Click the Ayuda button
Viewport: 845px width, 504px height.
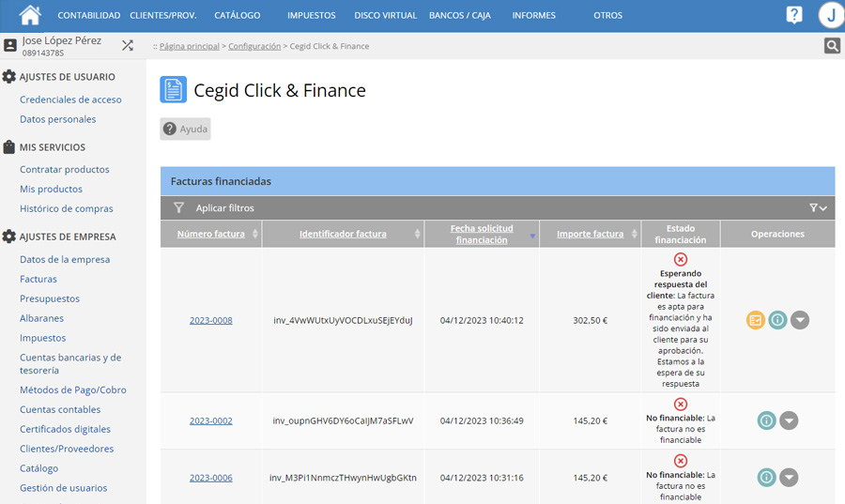185,129
